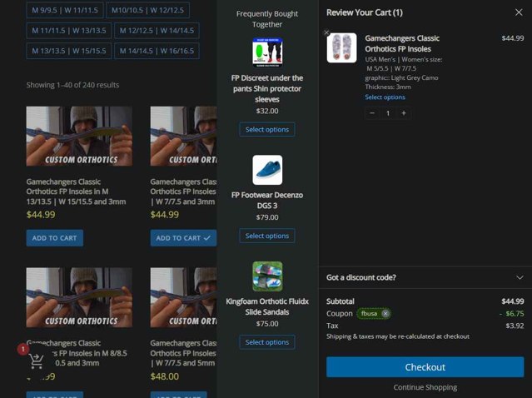Open FP Footwear Decenzo DGS 3 title
The height and width of the screenshot is (398, 532).
click(x=267, y=200)
